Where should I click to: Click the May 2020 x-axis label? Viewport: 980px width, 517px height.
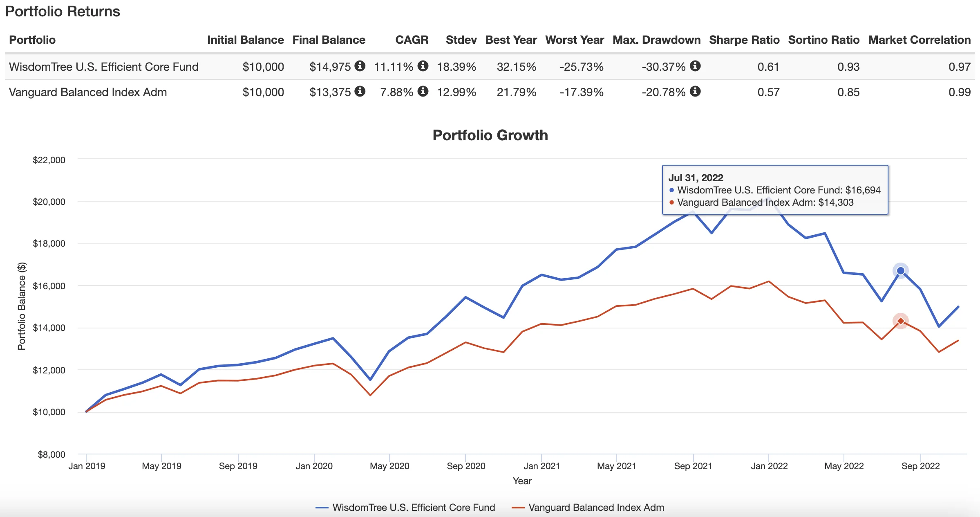pyautogui.click(x=389, y=466)
